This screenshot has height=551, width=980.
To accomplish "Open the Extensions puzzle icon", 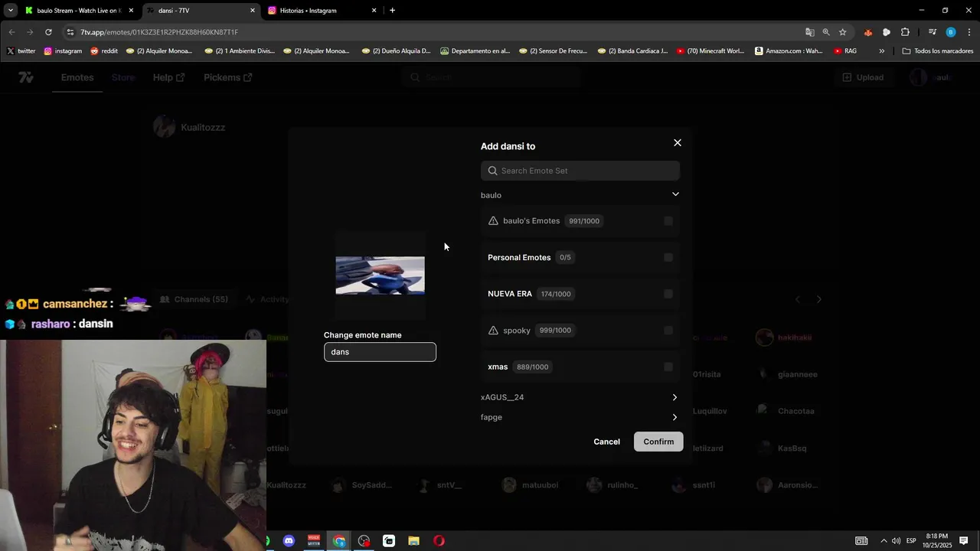I will click(x=905, y=32).
